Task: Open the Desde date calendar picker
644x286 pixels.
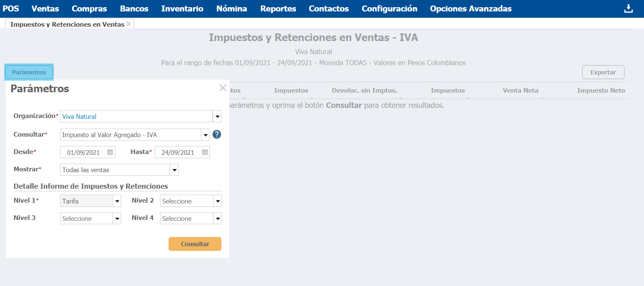Action: 110,152
